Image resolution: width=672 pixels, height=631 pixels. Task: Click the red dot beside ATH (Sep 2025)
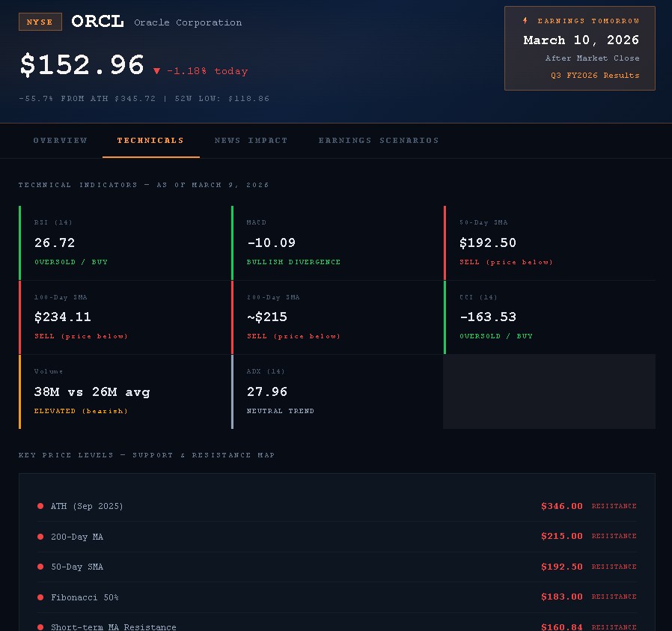pyautogui.click(x=40, y=506)
